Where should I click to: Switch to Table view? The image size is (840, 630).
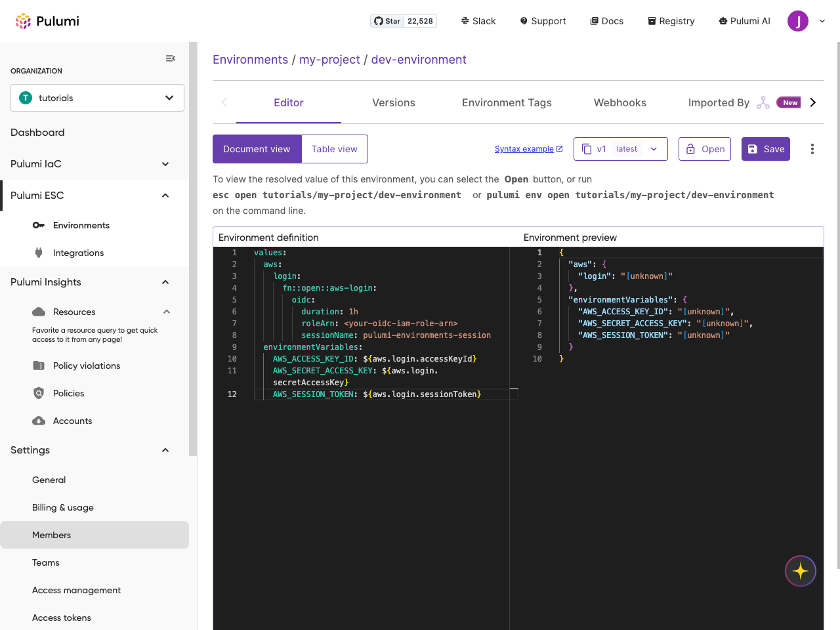335,149
